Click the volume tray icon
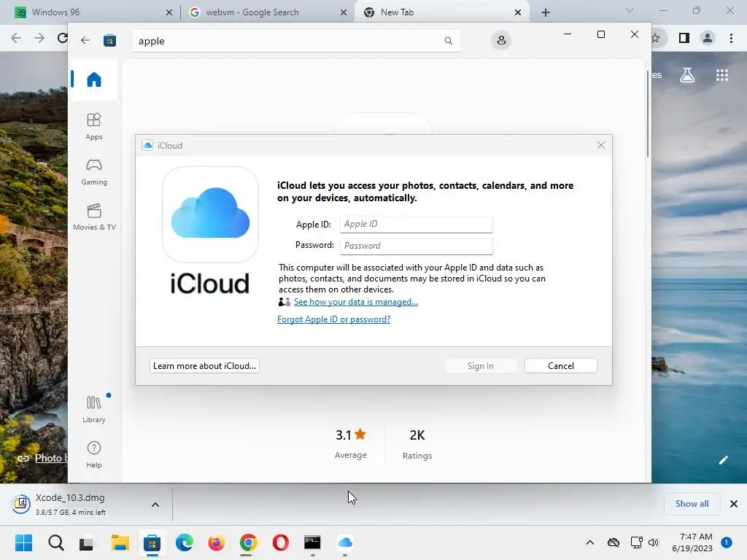 click(654, 542)
